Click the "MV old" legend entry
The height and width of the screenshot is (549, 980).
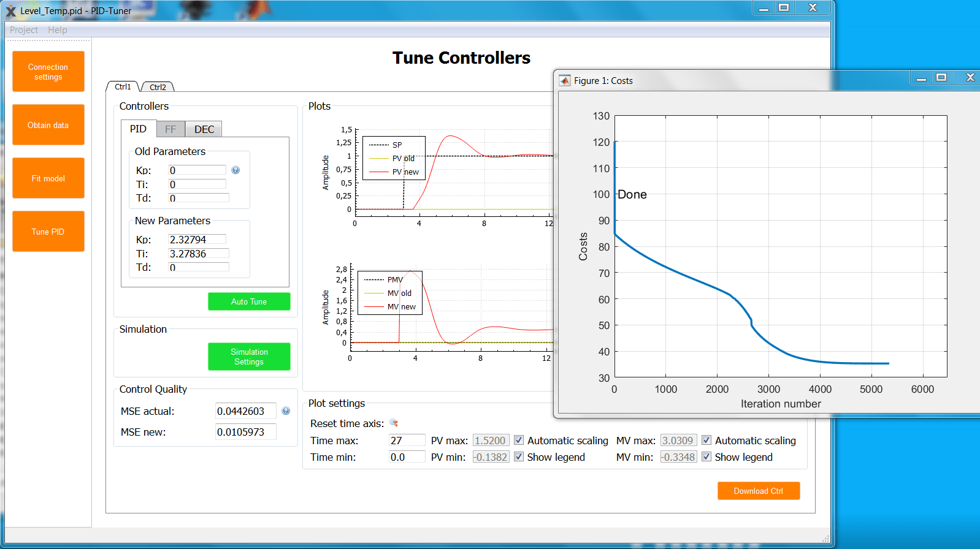pos(399,293)
